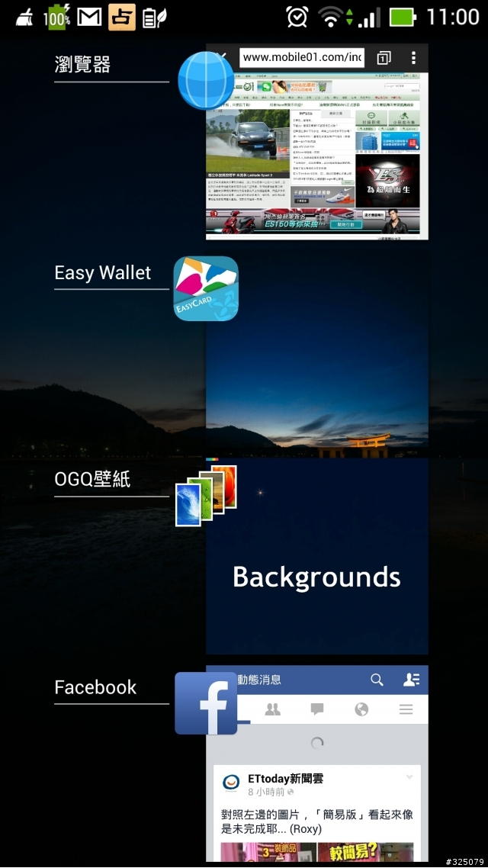Select the OGQ壁紙 label

point(92,480)
